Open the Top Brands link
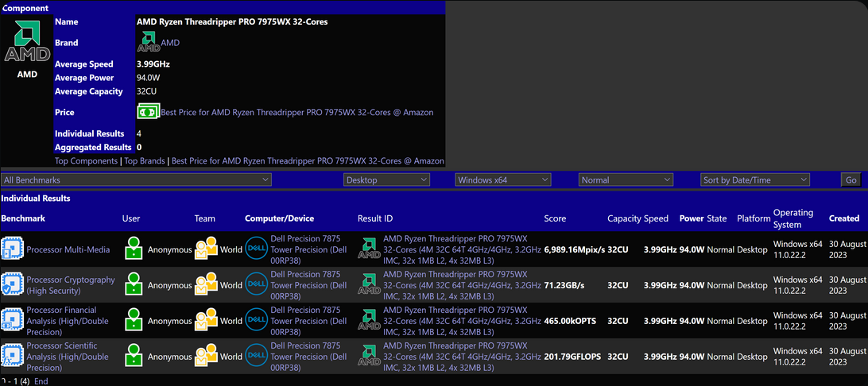Image resolution: width=868 pixels, height=386 pixels. tap(145, 161)
